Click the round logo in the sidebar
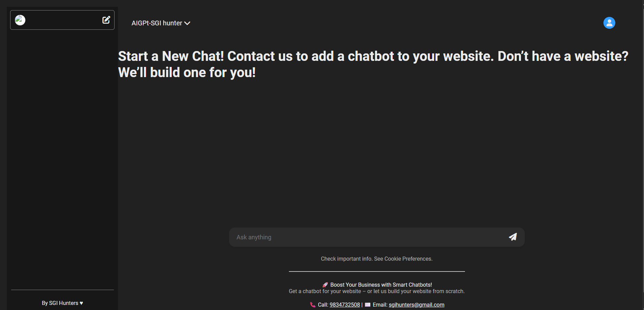Screen dimensions: 644x310 pos(20,20)
